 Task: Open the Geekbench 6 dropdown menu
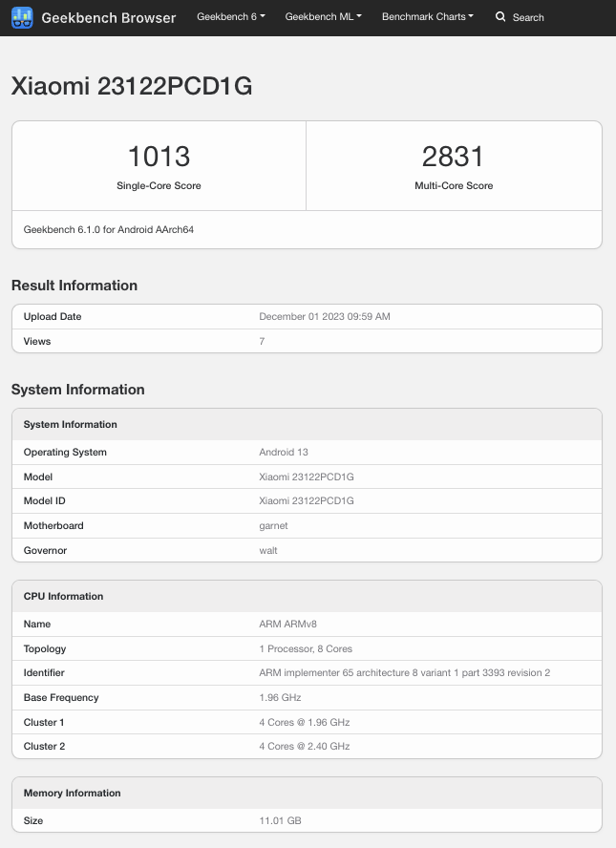[x=231, y=17]
